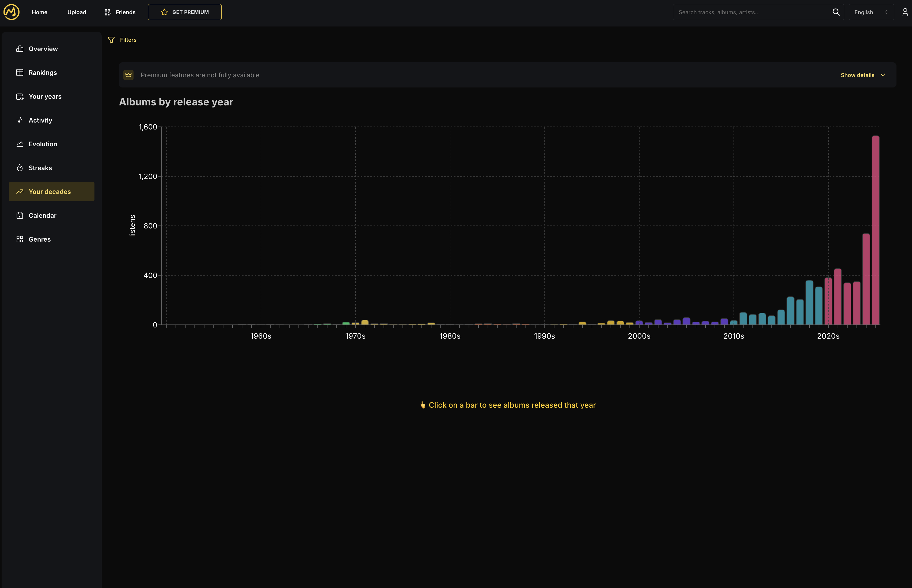Click the premium crown icon in banner

[128, 75]
